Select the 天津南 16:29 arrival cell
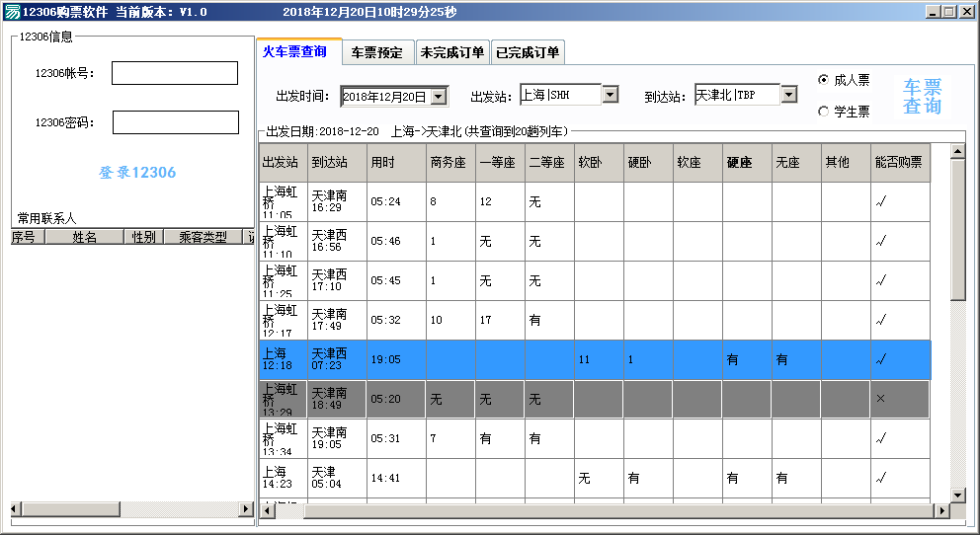 (x=338, y=201)
